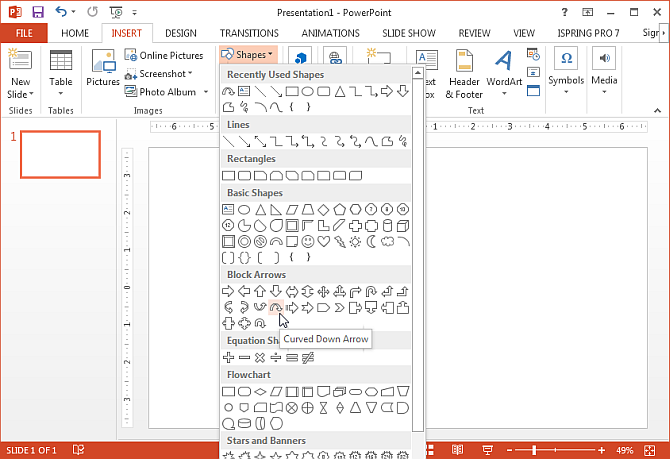Pick the Sun basic shape
This screenshot has width=670, height=459.
click(x=355, y=242)
